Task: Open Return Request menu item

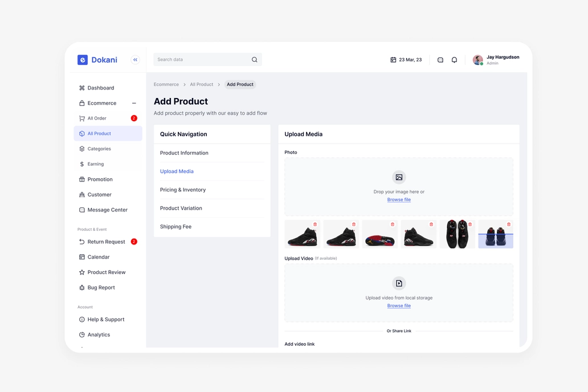Action: point(108,242)
